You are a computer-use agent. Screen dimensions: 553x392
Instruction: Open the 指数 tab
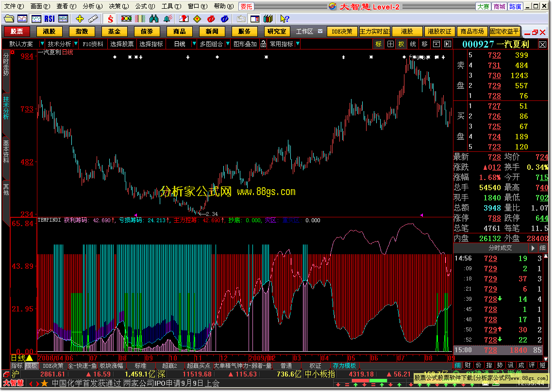pyautogui.click(x=82, y=32)
